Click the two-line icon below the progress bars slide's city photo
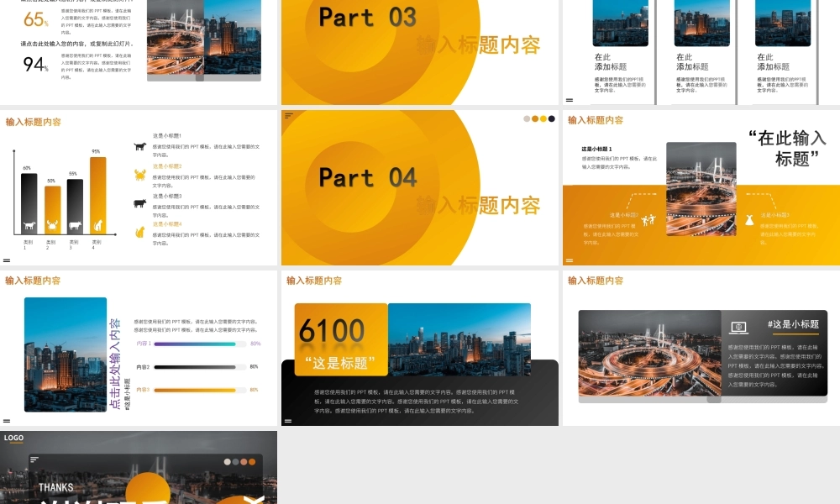Image resolution: width=840 pixels, height=504 pixels. (7, 421)
